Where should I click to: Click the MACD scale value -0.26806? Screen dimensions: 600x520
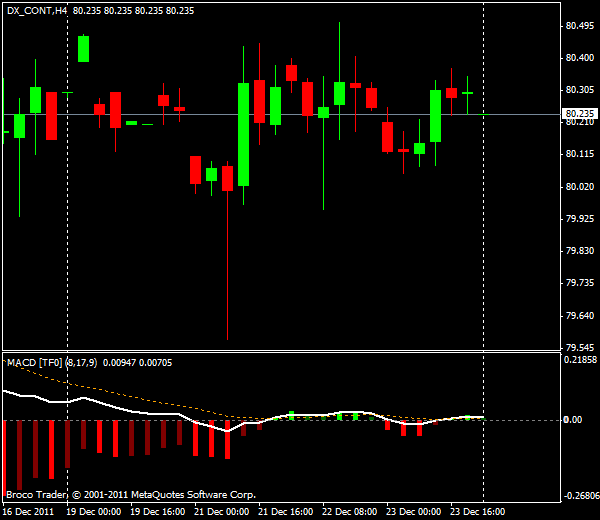[581, 496]
